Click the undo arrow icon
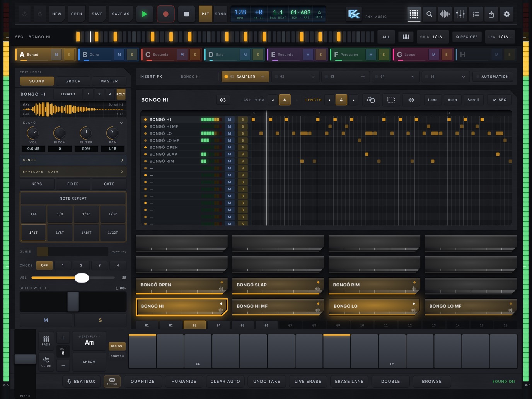Viewport: 532px width, 399px height. pos(24,14)
